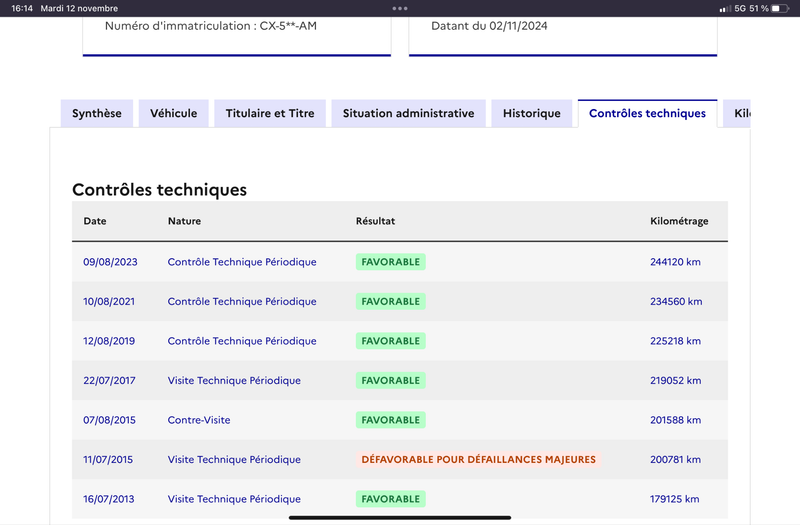The height and width of the screenshot is (525, 800).
Task: Click the Numéro d'immatriculation CX-5**-AM text
Action: coord(211,26)
